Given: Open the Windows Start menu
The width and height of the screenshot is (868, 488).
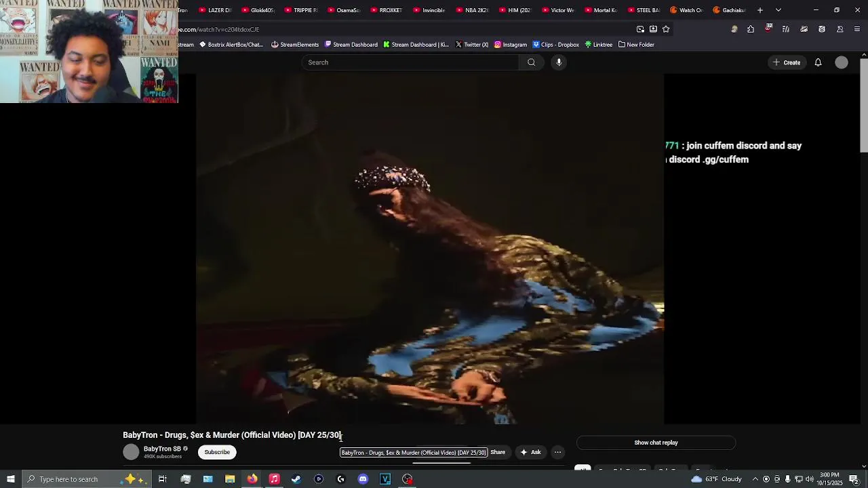Looking at the screenshot, I should (11, 479).
